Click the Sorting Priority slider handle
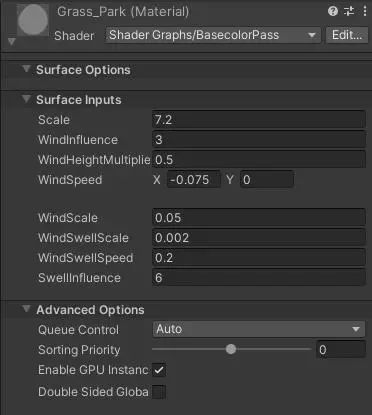 pyautogui.click(x=231, y=349)
